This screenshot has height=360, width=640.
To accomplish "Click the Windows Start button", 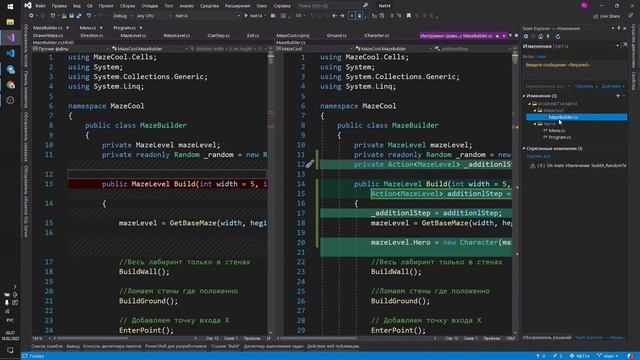I will coord(10,6).
